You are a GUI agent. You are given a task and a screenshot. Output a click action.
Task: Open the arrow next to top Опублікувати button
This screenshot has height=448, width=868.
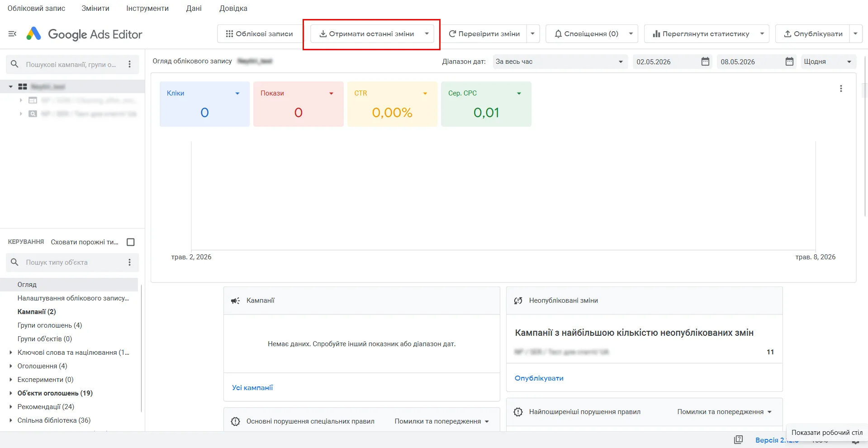855,34
